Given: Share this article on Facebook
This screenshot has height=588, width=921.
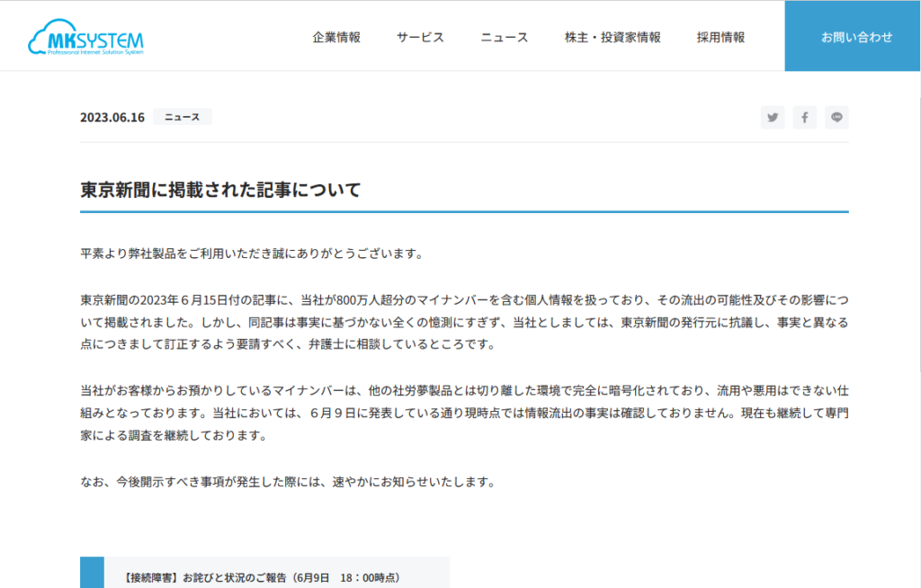Looking at the screenshot, I should point(805,118).
